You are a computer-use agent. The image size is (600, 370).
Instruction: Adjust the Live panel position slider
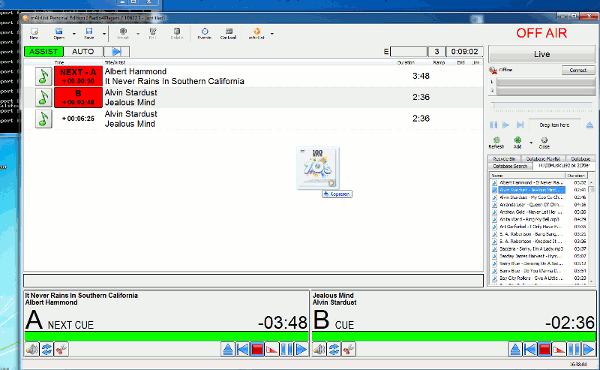tap(542, 105)
